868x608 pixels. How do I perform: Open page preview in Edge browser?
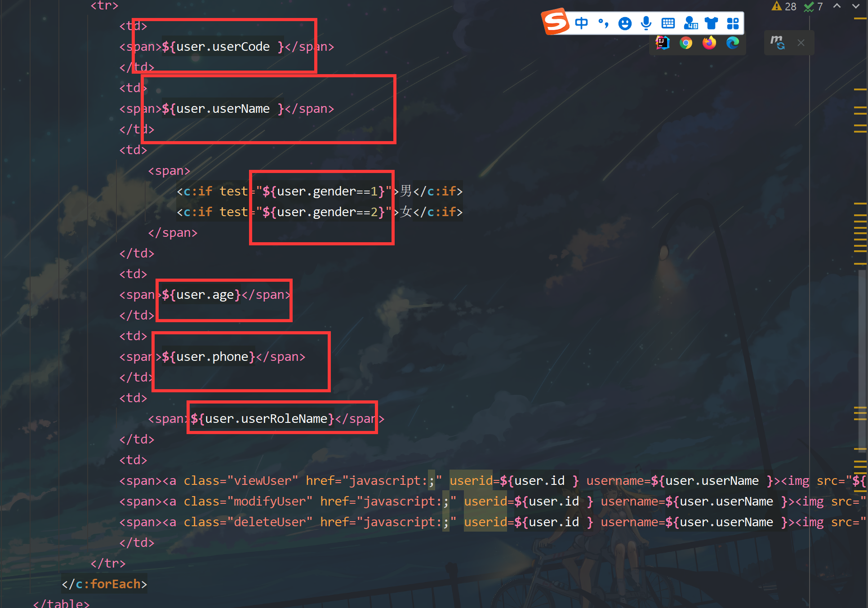click(x=732, y=43)
